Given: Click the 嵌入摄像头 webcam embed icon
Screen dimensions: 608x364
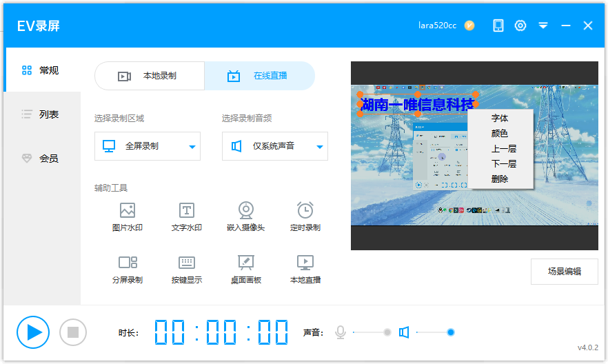Looking at the screenshot, I should click(245, 211).
